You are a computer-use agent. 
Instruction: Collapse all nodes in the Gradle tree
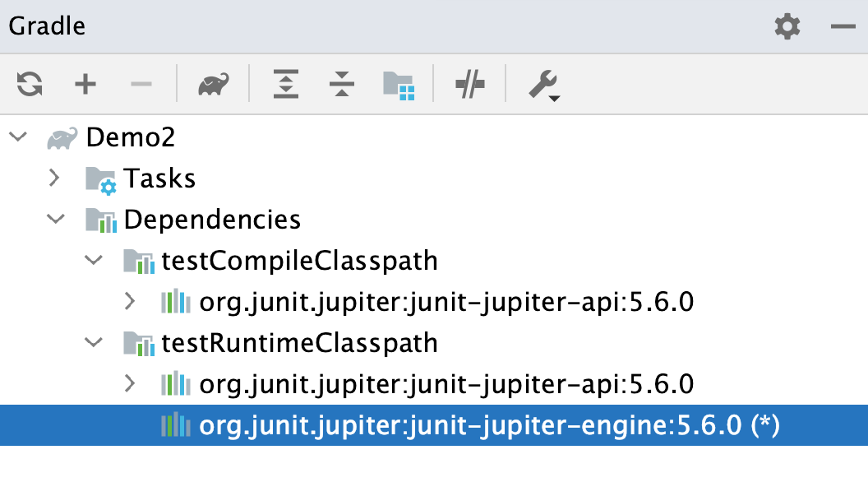(340, 84)
